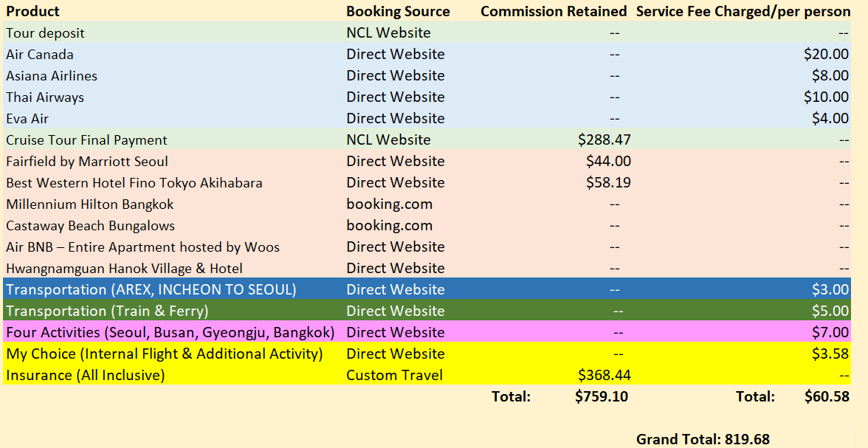Viewport: 868px width, 448px height.
Task: Select the Air Canada $20.00 fee cell
Action: pyautogui.click(x=826, y=54)
